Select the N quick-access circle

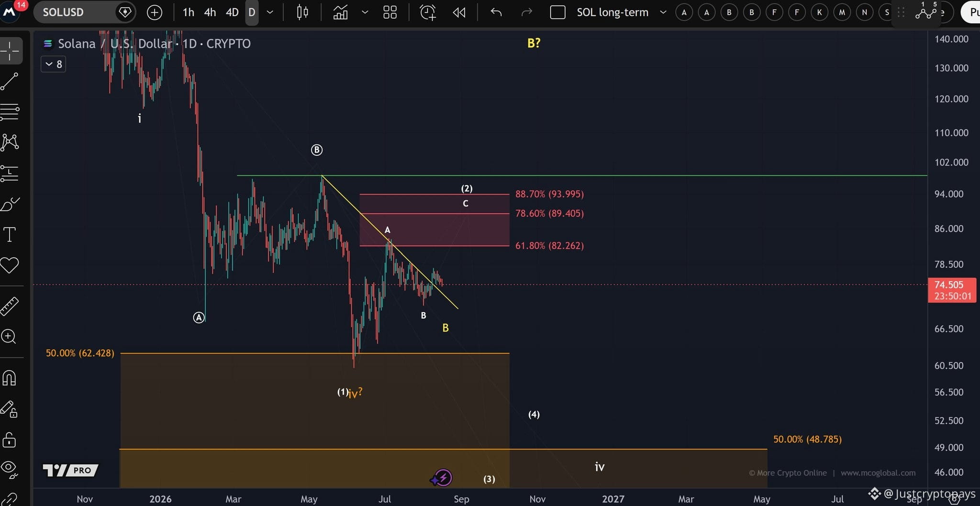[x=865, y=12]
